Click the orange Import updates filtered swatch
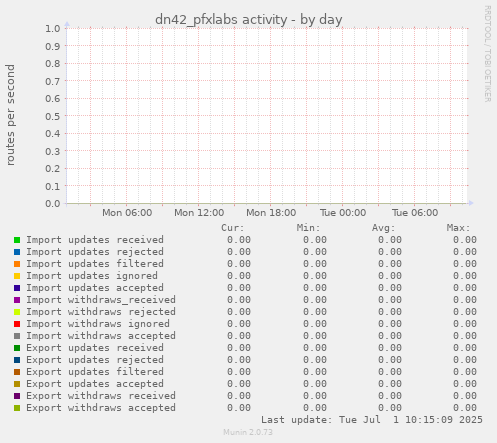Viewport: 497px width, 443px height. (x=17, y=264)
